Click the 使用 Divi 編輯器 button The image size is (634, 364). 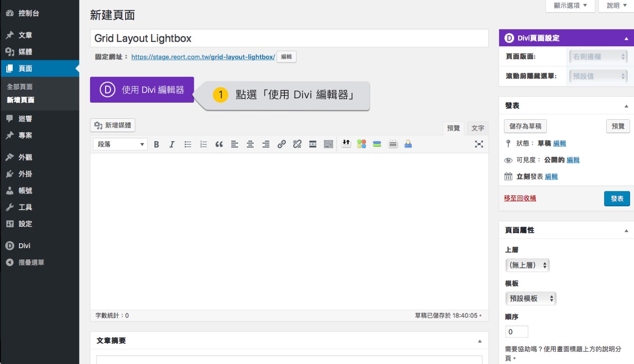click(x=142, y=90)
